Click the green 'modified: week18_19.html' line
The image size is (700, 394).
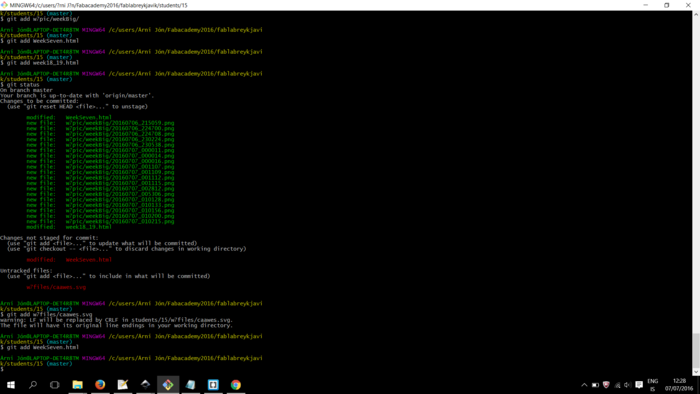(69, 227)
